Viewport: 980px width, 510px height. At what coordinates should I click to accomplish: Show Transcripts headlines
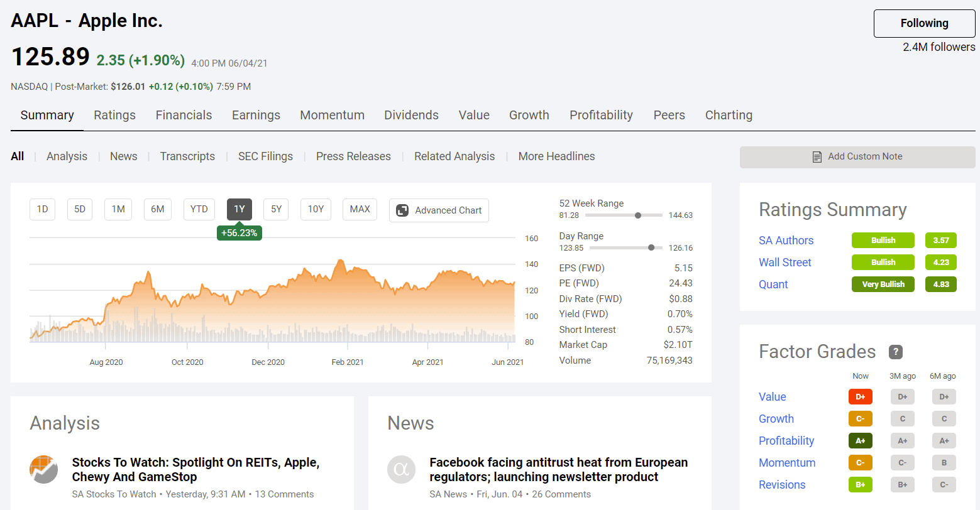point(187,156)
